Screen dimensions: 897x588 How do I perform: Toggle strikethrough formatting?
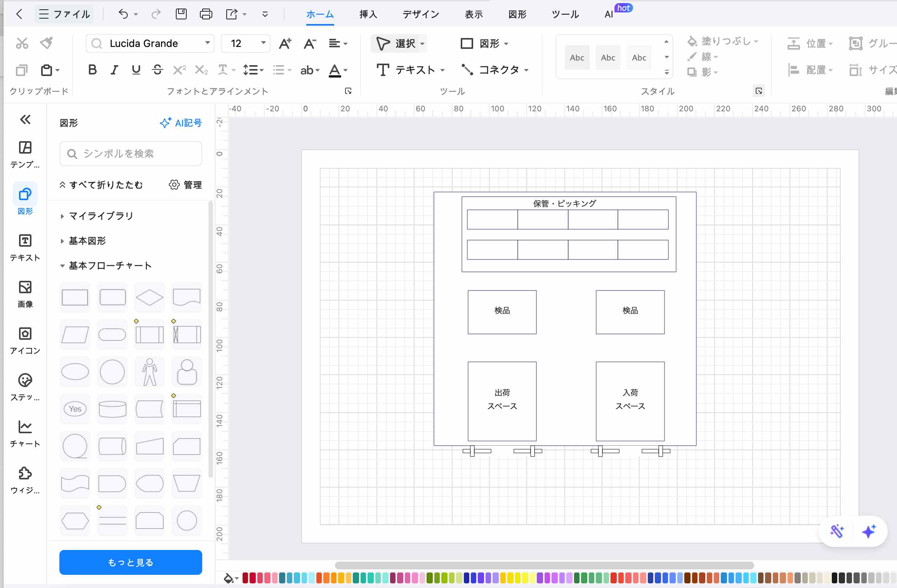157,70
